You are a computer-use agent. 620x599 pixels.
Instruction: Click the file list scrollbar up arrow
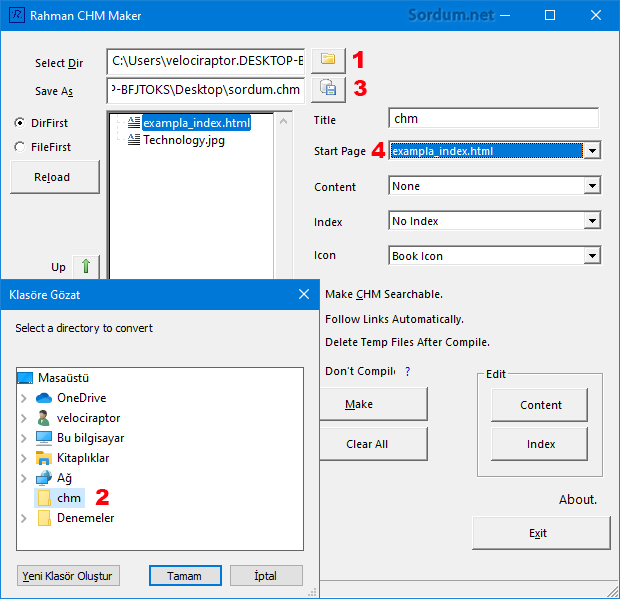283,121
